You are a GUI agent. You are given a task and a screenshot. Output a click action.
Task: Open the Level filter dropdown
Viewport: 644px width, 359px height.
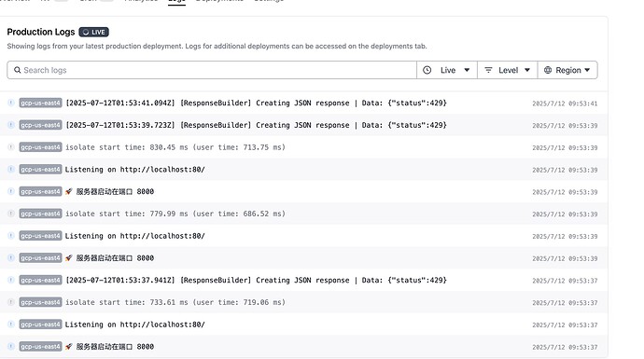tap(507, 70)
